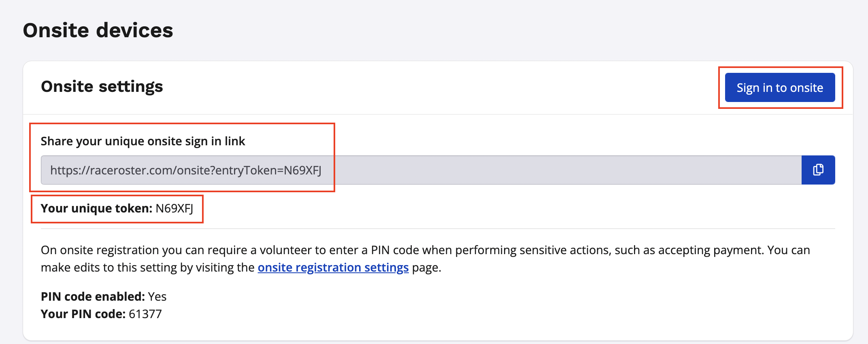The height and width of the screenshot is (344, 868).
Task: Click the Onsite settings section heading
Action: click(x=102, y=87)
